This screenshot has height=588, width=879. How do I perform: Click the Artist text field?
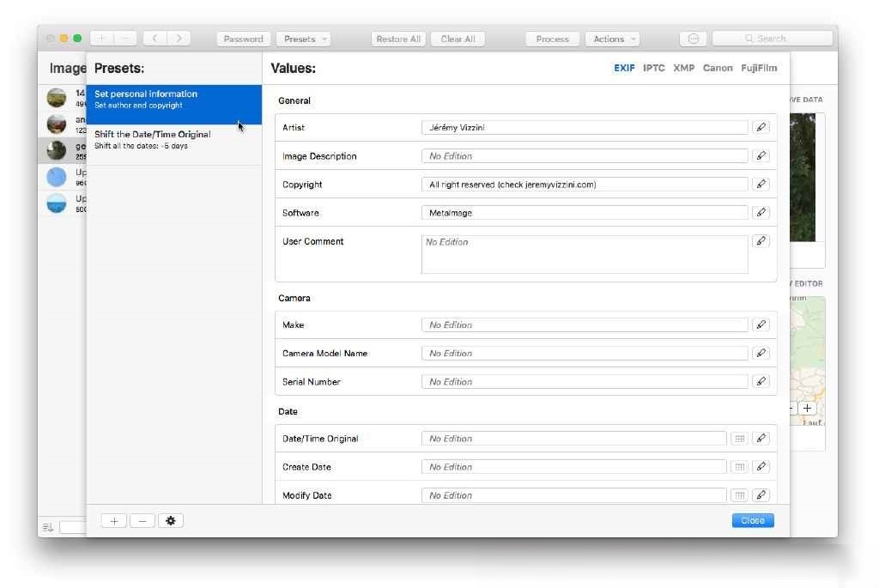pos(584,127)
